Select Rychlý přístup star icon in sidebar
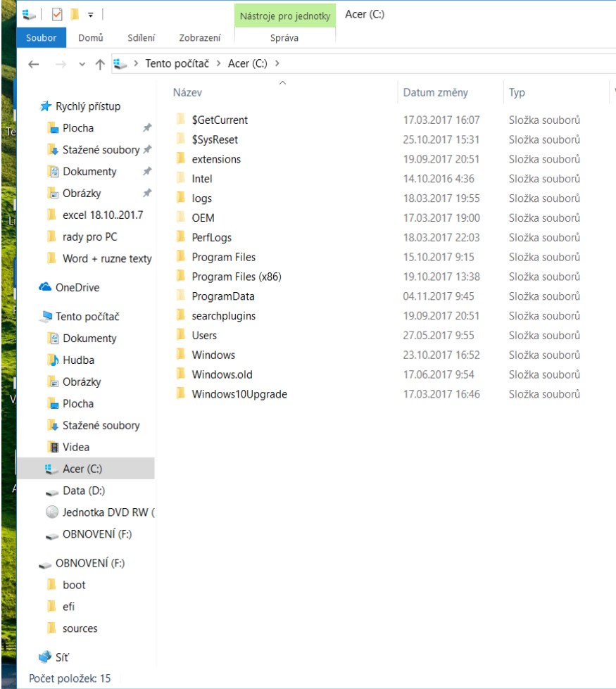The width and height of the screenshot is (616, 689). (x=46, y=106)
